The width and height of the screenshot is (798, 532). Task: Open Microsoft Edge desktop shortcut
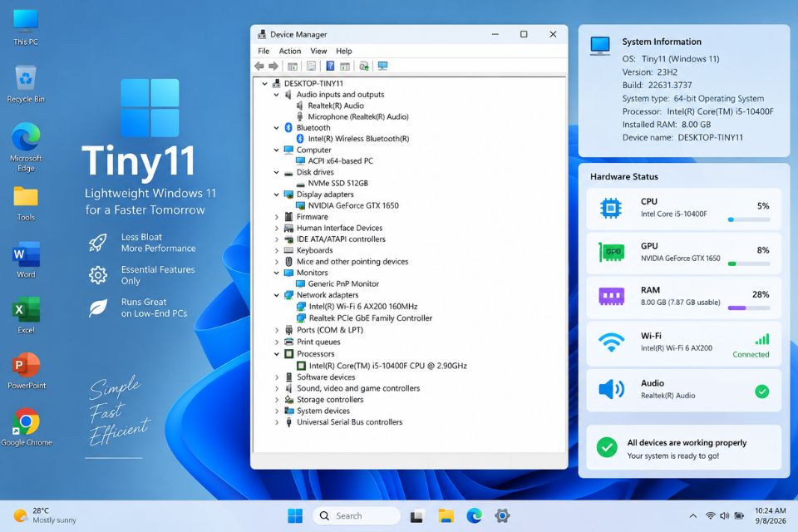click(x=26, y=147)
